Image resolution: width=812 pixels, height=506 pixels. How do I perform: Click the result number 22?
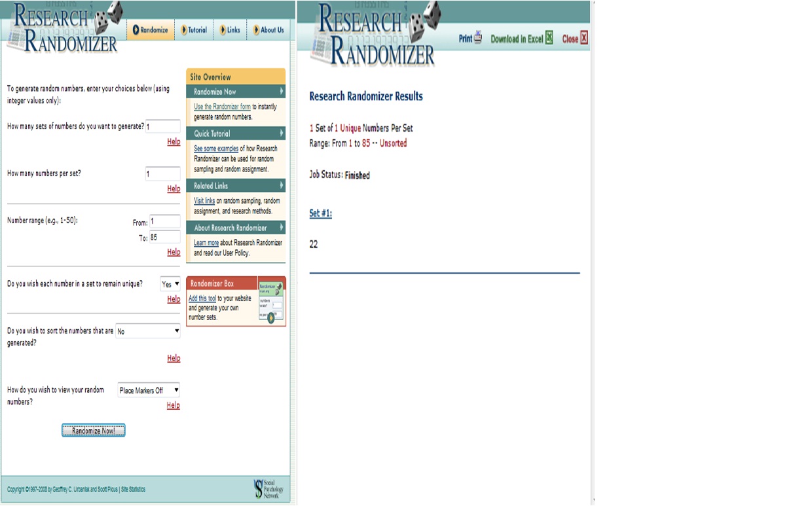314,244
